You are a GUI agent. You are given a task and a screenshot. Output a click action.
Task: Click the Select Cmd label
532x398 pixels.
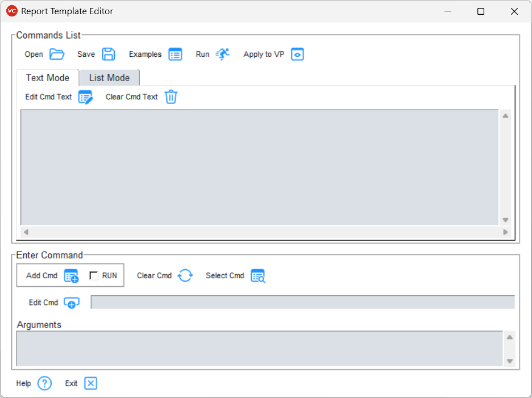(x=225, y=275)
